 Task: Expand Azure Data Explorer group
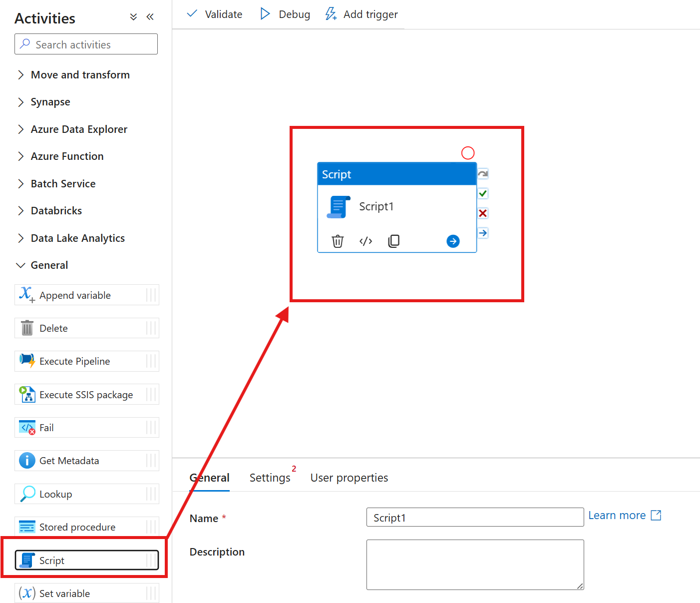(x=72, y=129)
